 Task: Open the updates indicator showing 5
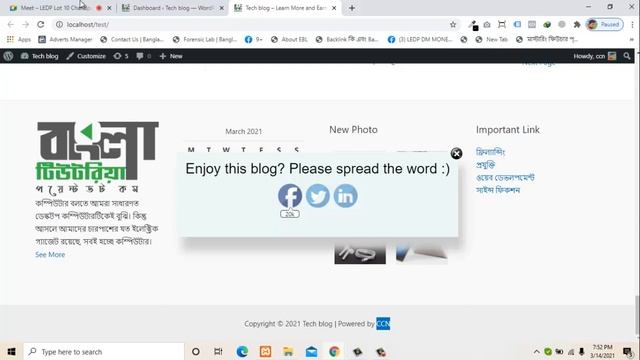pyautogui.click(x=121, y=56)
